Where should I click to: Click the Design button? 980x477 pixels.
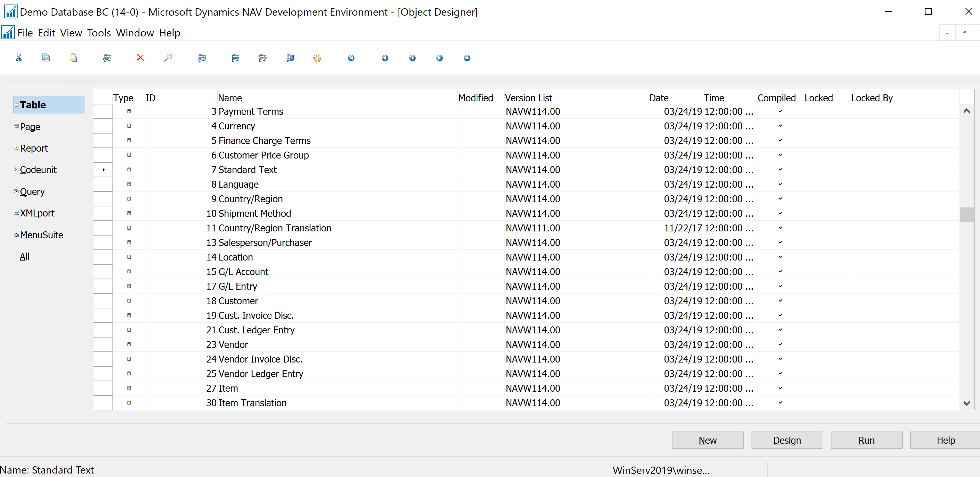[x=787, y=440]
